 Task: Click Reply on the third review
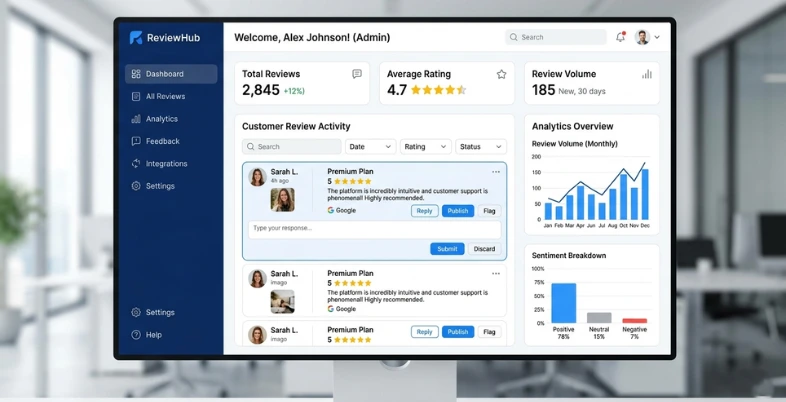425,332
